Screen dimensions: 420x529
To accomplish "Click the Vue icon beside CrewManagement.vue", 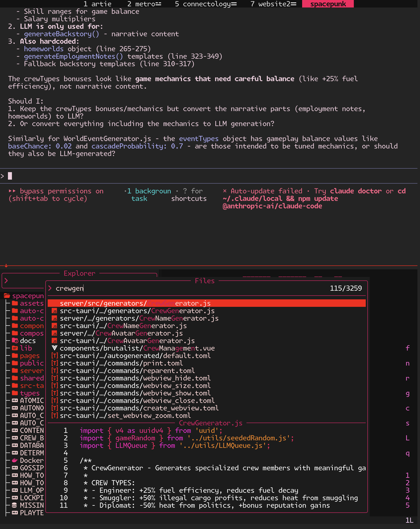I will (x=54, y=348).
